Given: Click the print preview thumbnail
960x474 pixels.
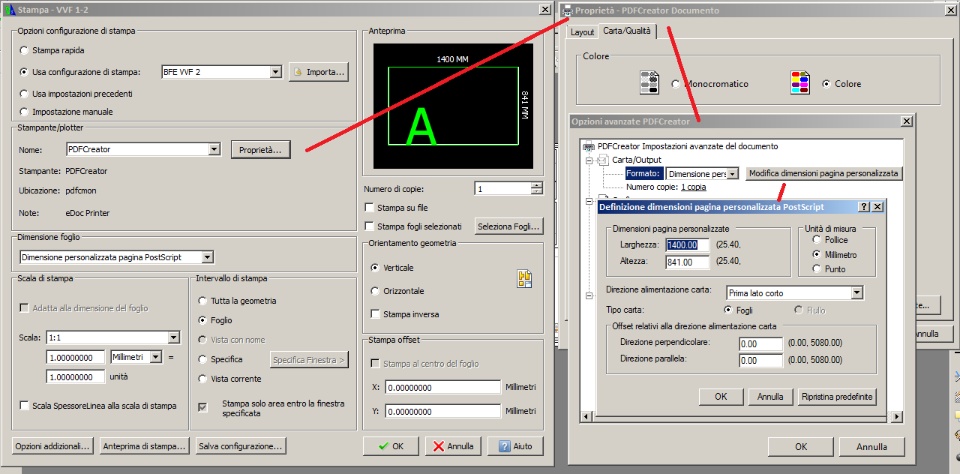Looking at the screenshot, I should (453, 106).
